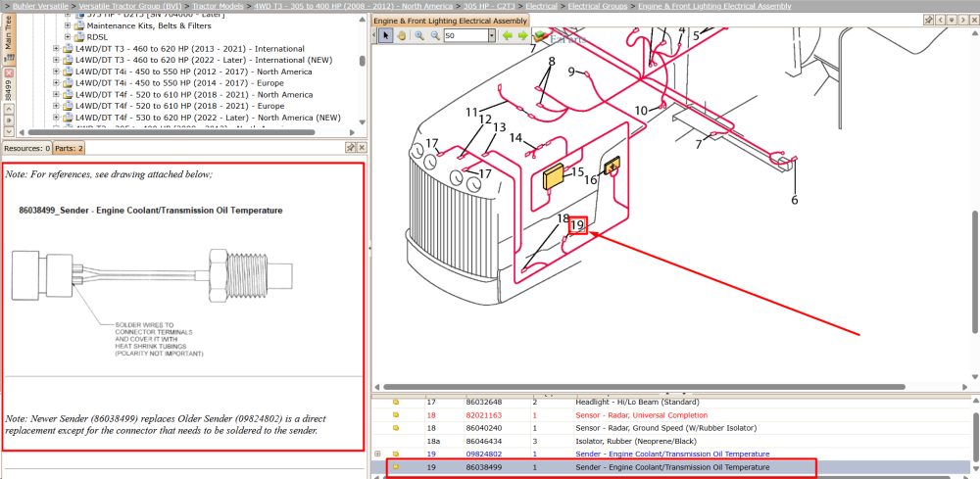Show previous tab in diagram panel header
This screenshot has height=479, width=980.
pyautogui.click(x=940, y=20)
